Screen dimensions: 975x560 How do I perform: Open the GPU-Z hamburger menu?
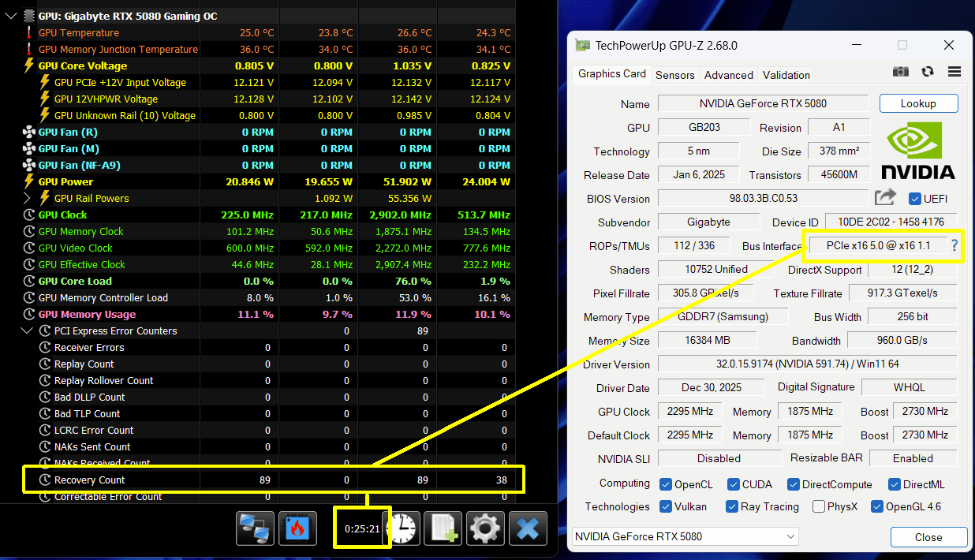click(x=954, y=72)
